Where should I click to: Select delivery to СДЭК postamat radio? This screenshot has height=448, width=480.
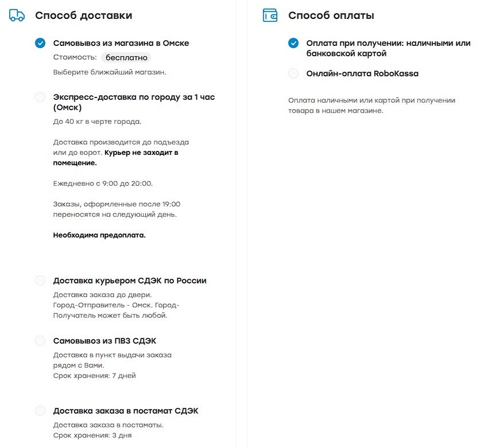pos(40,411)
